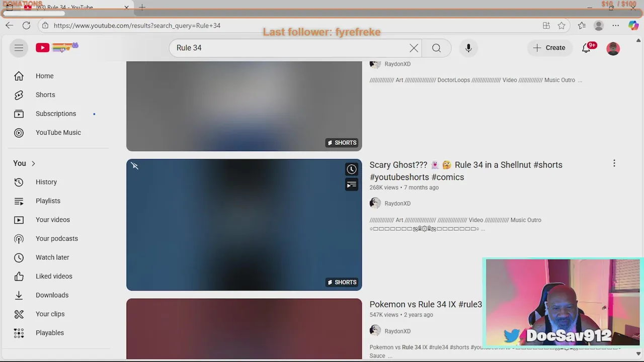Click the Your podcasts icon
The height and width of the screenshot is (362, 644).
(x=19, y=238)
